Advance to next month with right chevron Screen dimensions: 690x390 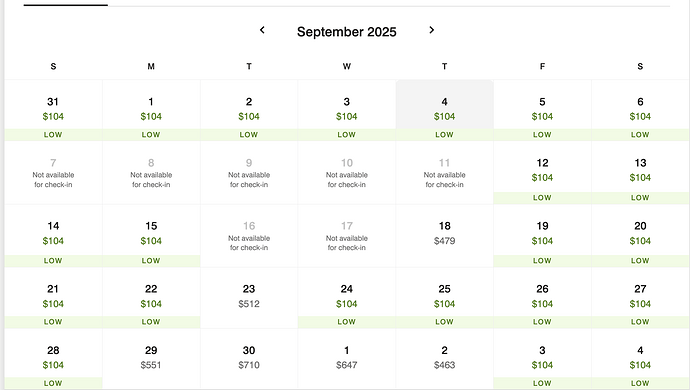point(431,30)
